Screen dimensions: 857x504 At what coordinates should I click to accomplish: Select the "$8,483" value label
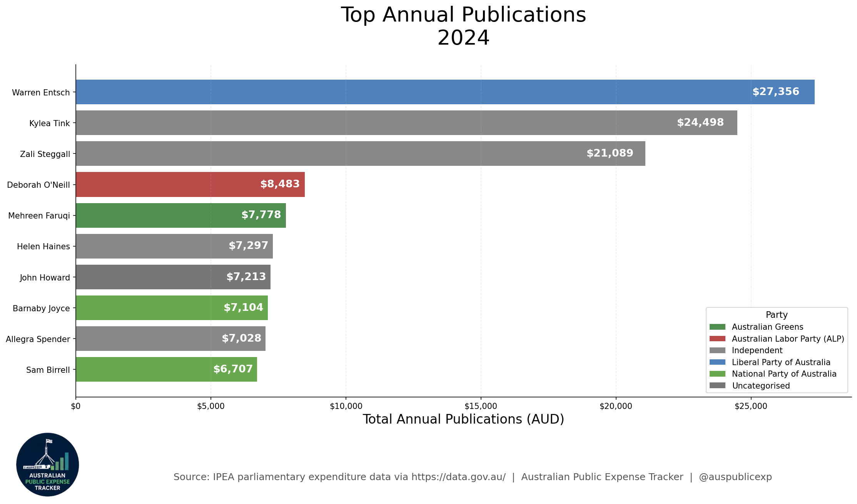pos(280,184)
